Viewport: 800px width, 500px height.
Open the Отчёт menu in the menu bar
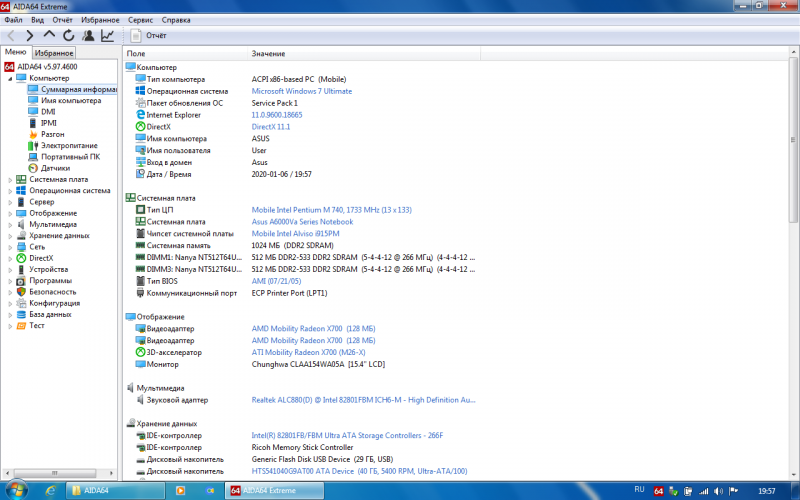(62, 20)
